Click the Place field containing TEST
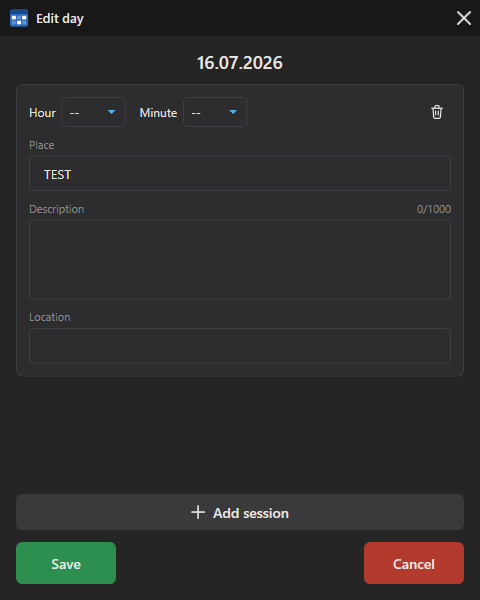Screen dimensions: 480x600 pos(240,173)
